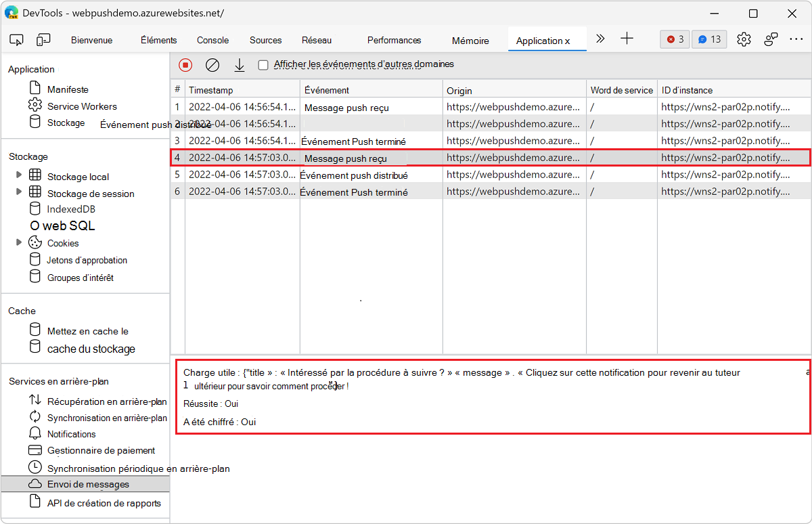The width and height of the screenshot is (812, 524).
Task: Click the Réussite : Oui detail line
Action: click(210, 404)
